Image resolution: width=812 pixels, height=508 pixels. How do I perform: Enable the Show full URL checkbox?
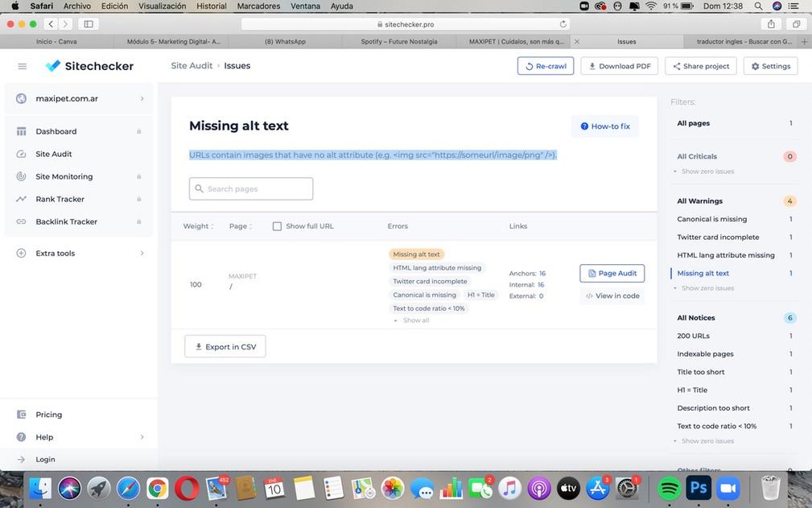point(277,226)
